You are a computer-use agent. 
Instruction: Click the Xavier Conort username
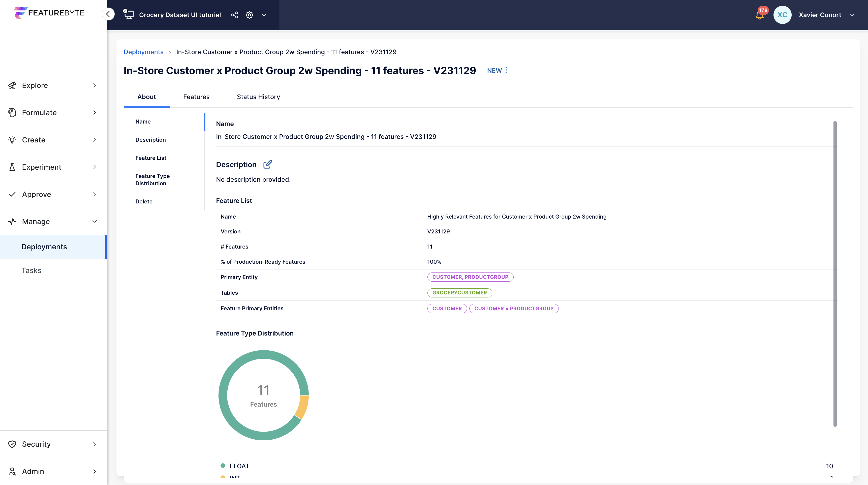tap(820, 15)
